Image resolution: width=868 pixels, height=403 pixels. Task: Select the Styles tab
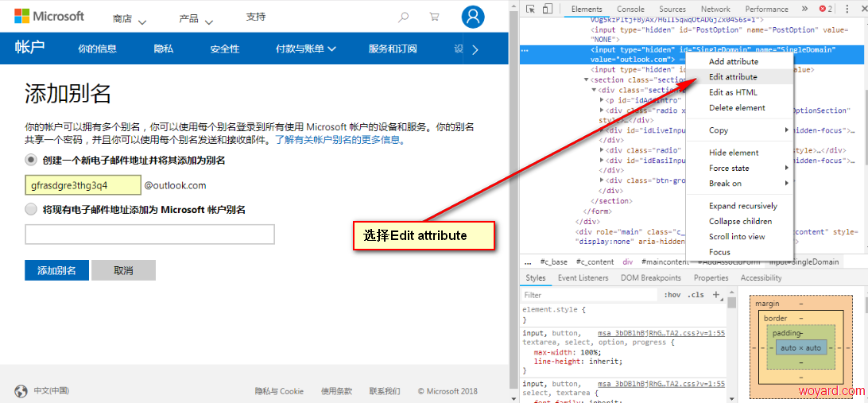coord(535,278)
